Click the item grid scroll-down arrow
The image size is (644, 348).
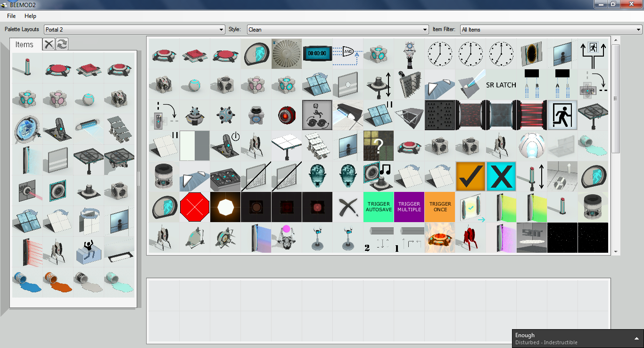point(616,252)
